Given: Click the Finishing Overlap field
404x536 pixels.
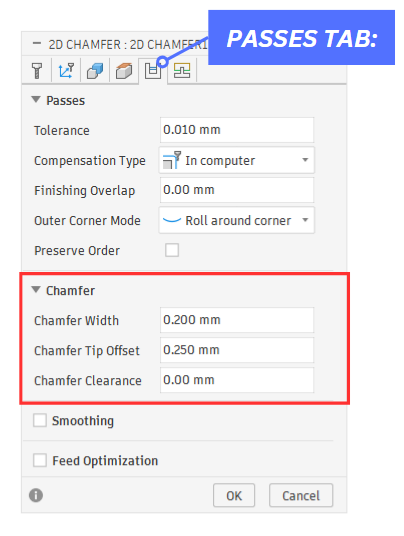Looking at the screenshot, I should (x=237, y=190).
